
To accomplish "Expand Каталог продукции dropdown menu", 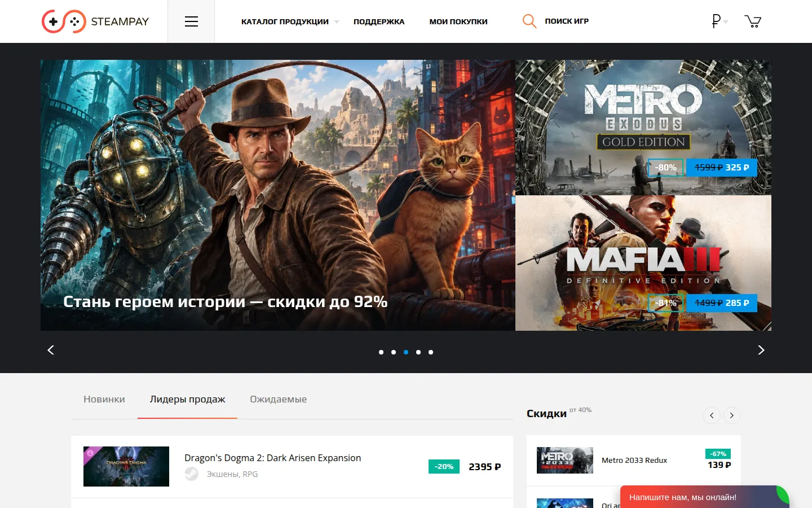I will (x=290, y=21).
